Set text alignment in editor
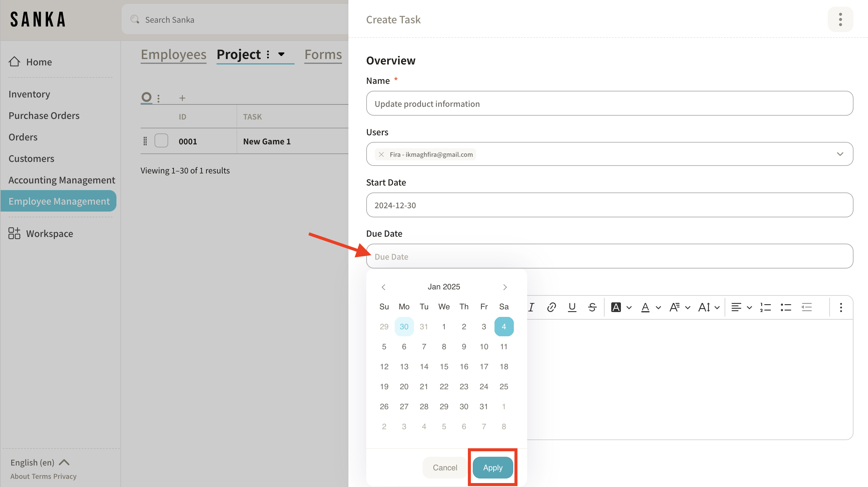This screenshot has width=868, height=487. [736, 307]
